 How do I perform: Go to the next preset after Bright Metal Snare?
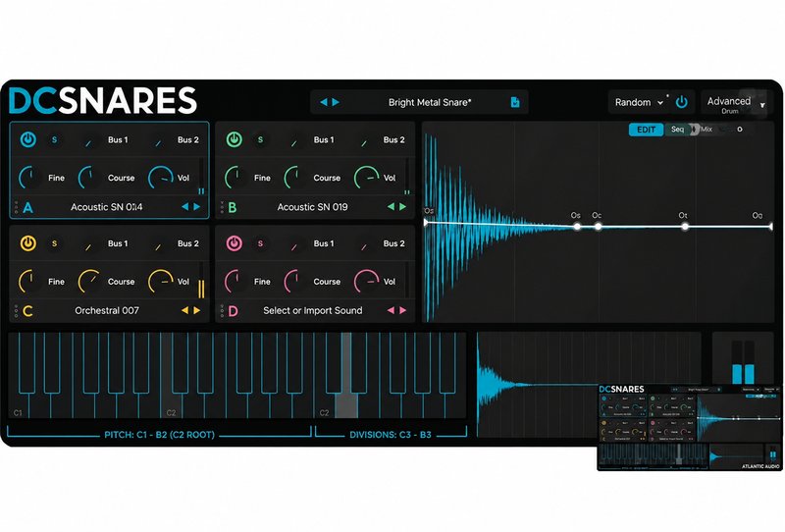(336, 102)
